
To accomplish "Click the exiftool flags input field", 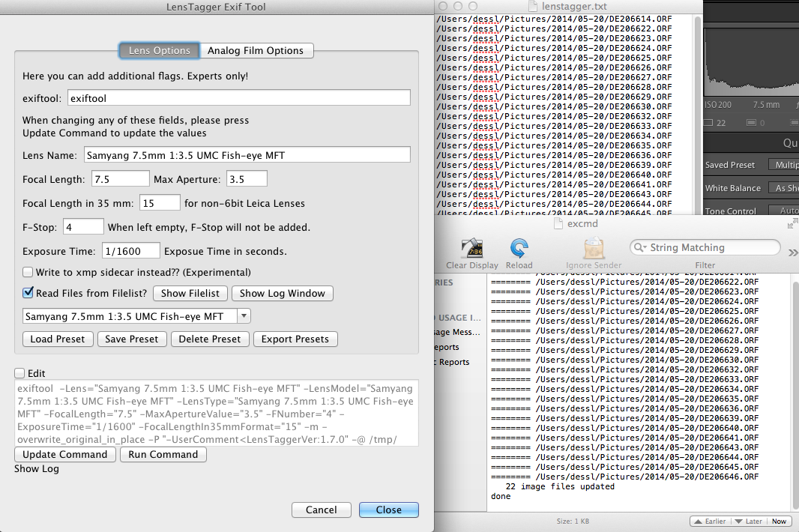I will click(239, 98).
